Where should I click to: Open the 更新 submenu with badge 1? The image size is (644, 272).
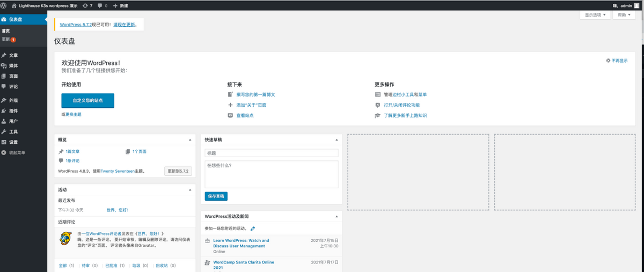coord(9,39)
